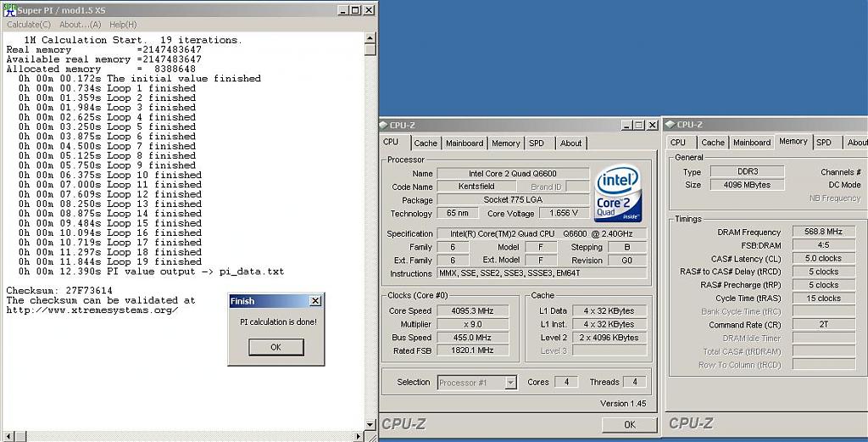Click the Code Name field Kentsfield
The width and height of the screenshot is (868, 442).
pos(476,187)
